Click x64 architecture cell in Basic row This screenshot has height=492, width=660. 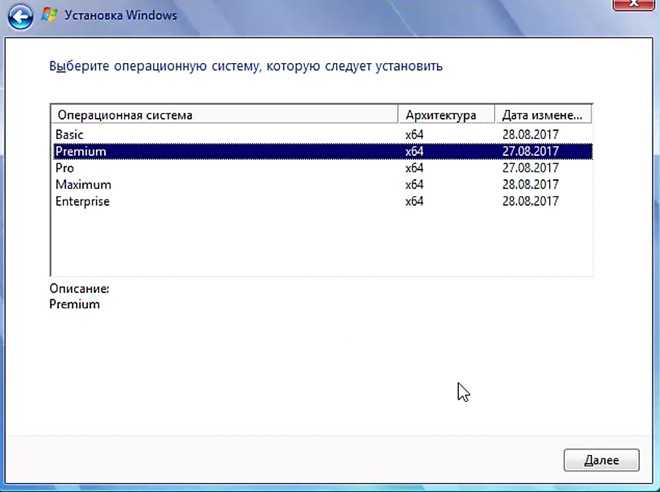[x=414, y=135]
